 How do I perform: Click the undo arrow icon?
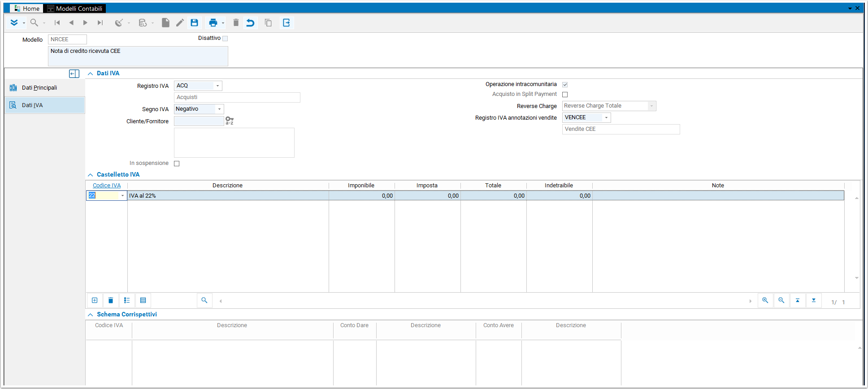point(250,23)
